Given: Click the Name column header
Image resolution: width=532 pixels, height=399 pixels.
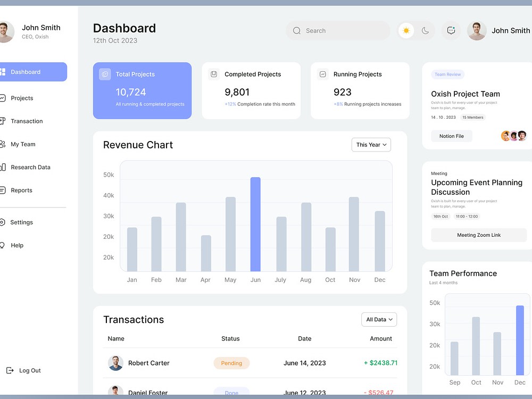Looking at the screenshot, I should click(x=116, y=338).
